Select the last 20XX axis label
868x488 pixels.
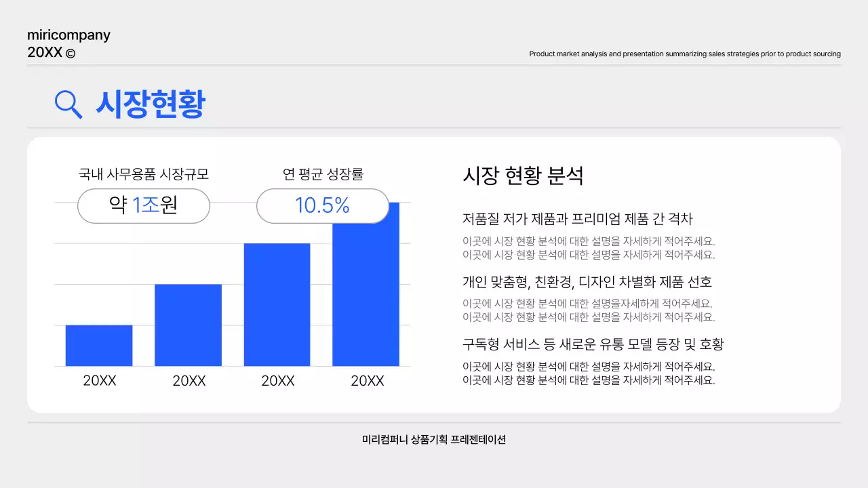click(x=367, y=380)
